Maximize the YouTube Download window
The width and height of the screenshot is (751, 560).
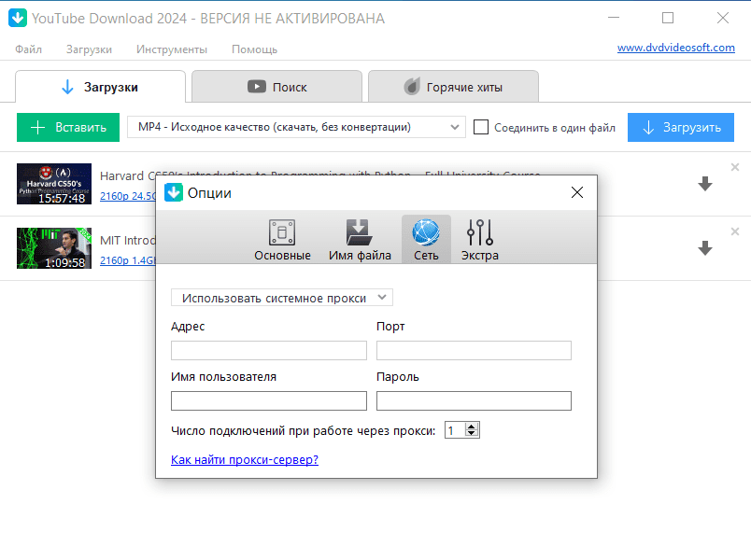pos(668,18)
